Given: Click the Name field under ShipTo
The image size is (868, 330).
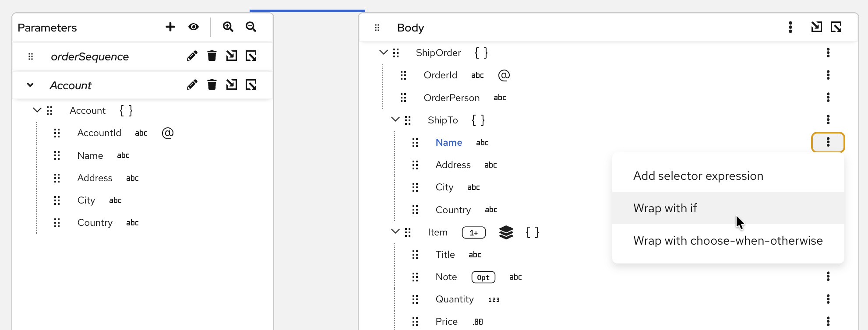Looking at the screenshot, I should point(449,143).
